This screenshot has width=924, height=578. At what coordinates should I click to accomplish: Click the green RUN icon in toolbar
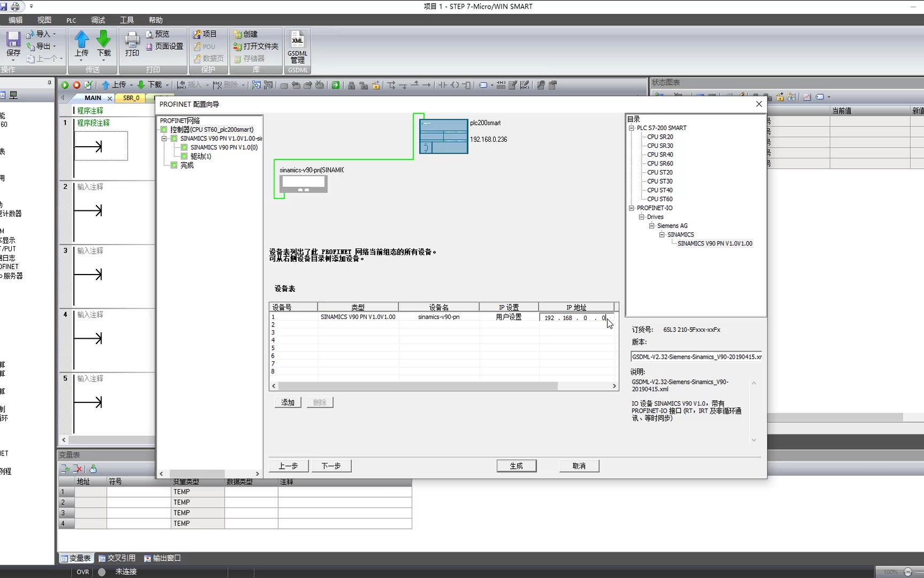pos(65,85)
